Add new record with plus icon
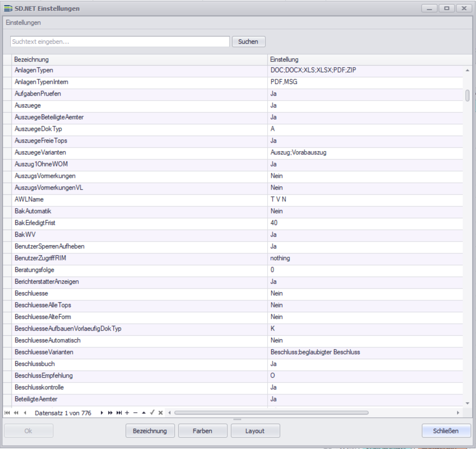Image resolution: width=476 pixels, height=449 pixels. (127, 413)
